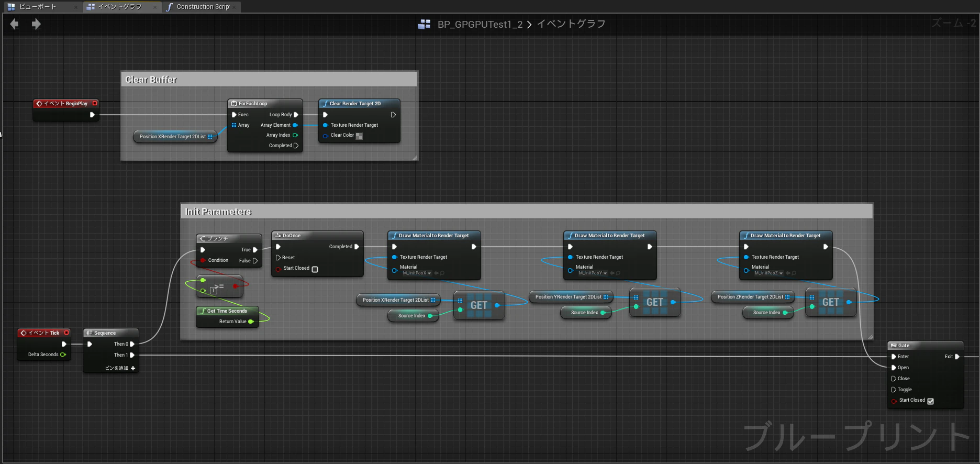Click the Reset pin on DoOnce
Image resolution: width=980 pixels, height=464 pixels.
point(279,258)
